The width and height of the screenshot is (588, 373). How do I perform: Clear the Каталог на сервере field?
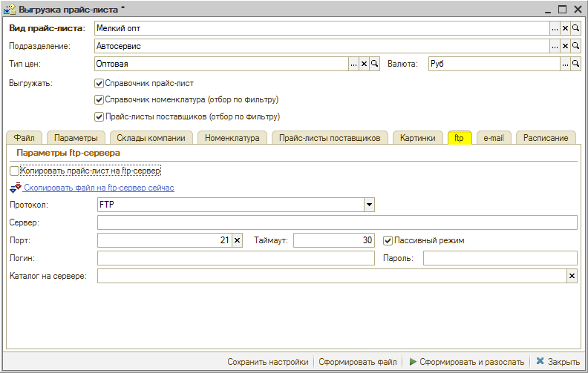572,276
